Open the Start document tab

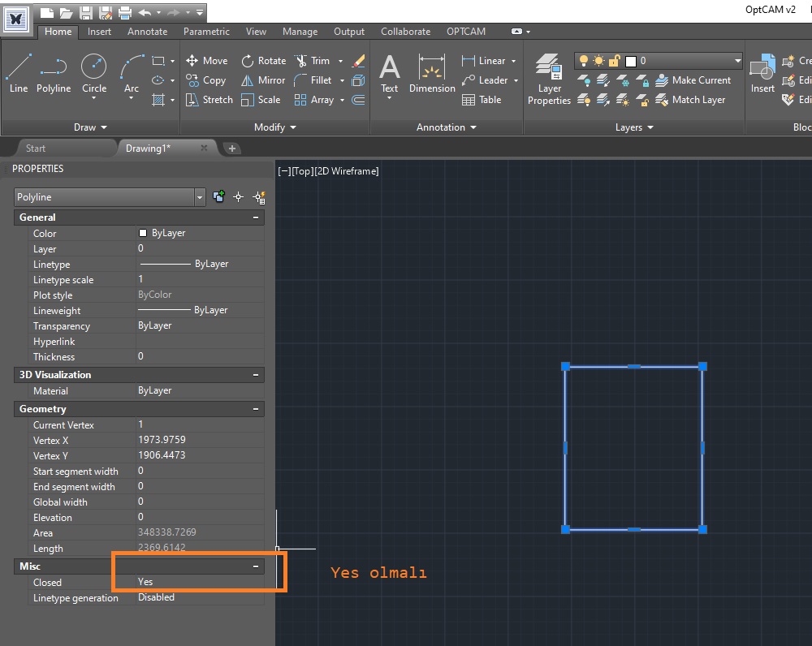[x=36, y=149]
